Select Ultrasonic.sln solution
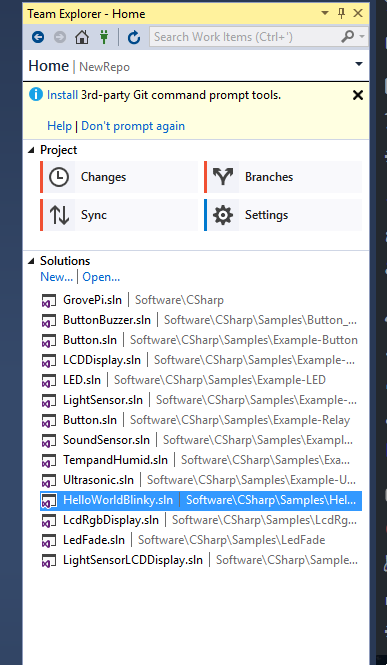Screen dimensions: 387x665 coord(201,480)
